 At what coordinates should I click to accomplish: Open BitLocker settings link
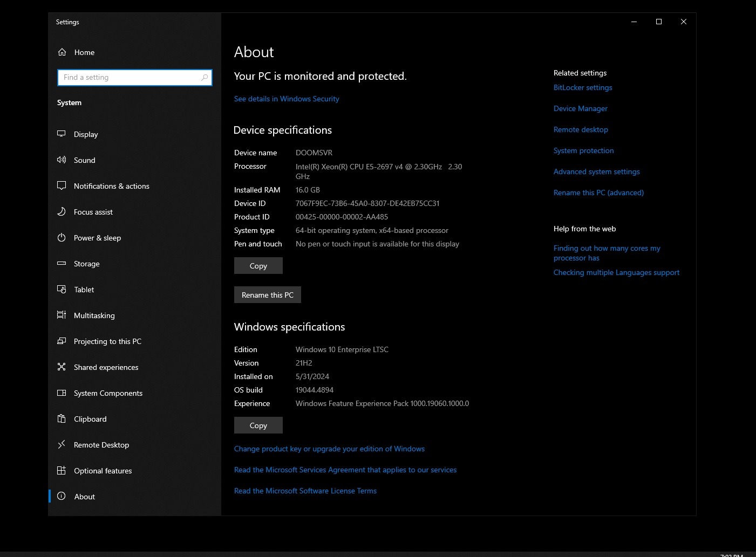583,87
